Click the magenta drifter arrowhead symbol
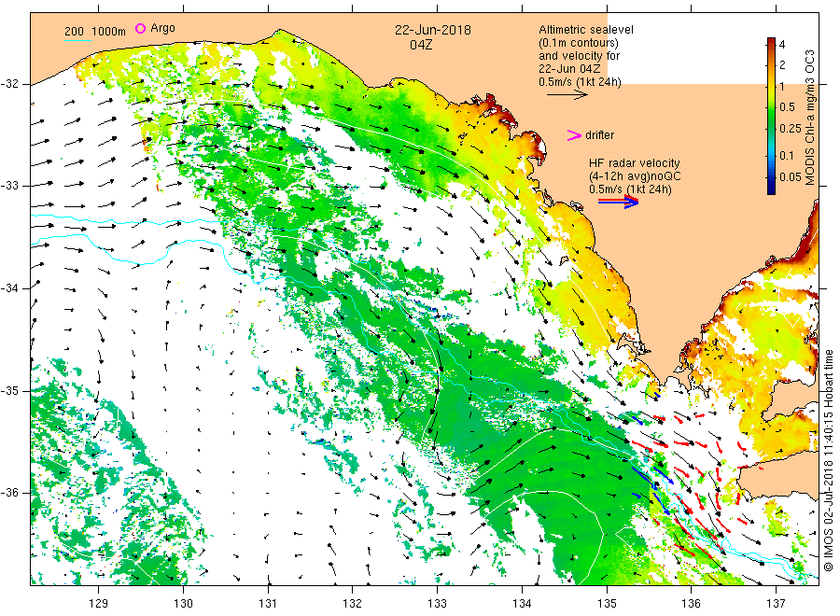 click(x=574, y=135)
